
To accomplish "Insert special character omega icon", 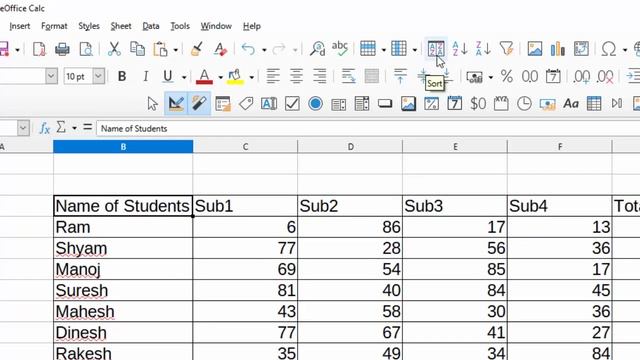I will [609, 49].
